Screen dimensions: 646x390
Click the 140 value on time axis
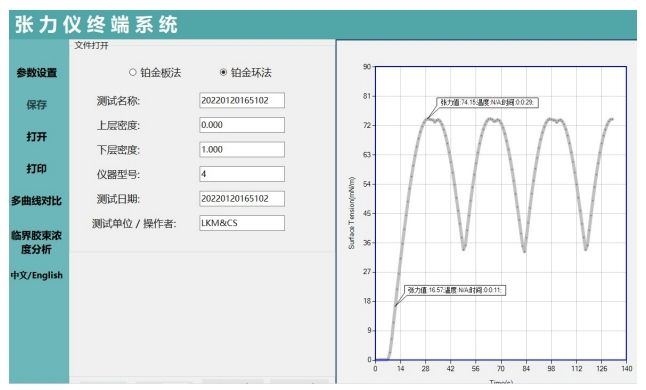(x=626, y=369)
